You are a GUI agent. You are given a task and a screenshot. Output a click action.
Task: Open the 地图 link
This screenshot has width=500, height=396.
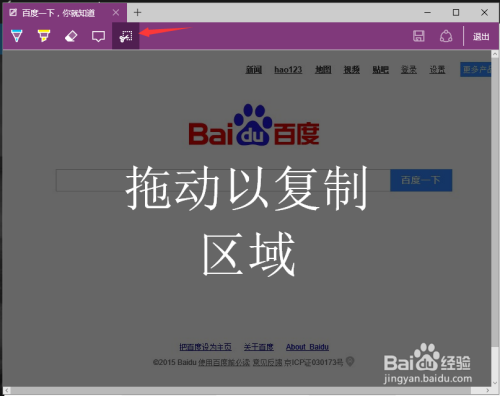(x=323, y=70)
